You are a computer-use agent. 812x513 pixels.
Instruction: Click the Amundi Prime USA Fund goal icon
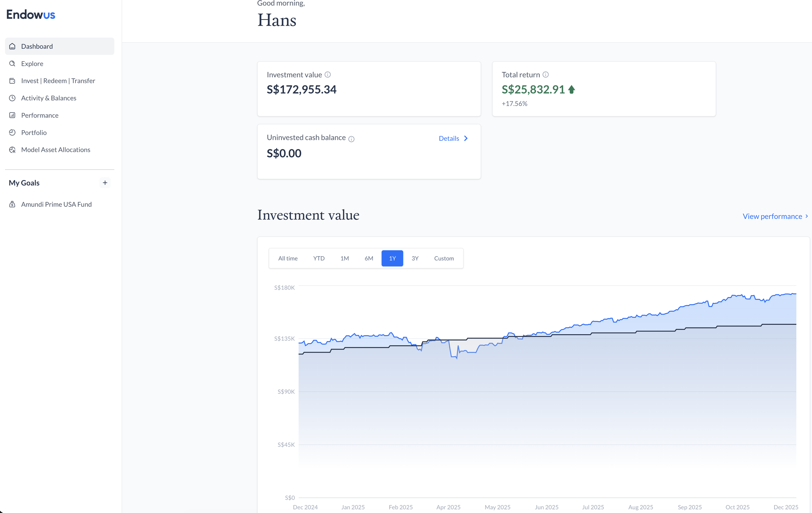pos(12,204)
